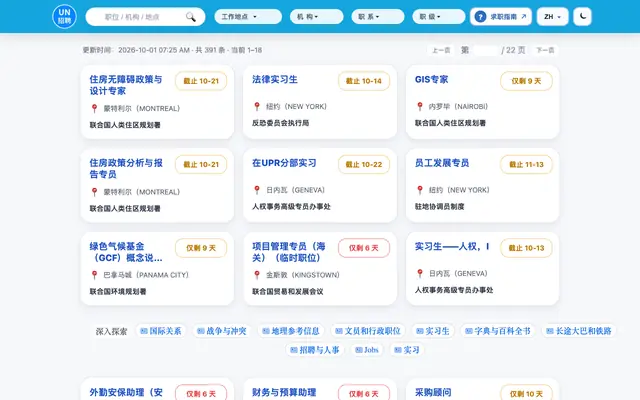
Task: Click location pin on 住房无障碍政策与设计专家 card
Action: click(x=94, y=108)
